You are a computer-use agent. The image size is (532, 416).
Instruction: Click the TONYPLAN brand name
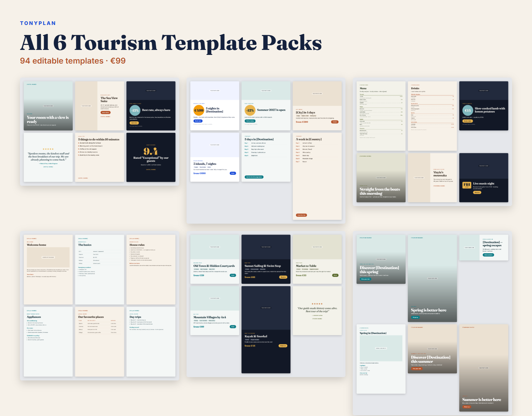click(38, 23)
